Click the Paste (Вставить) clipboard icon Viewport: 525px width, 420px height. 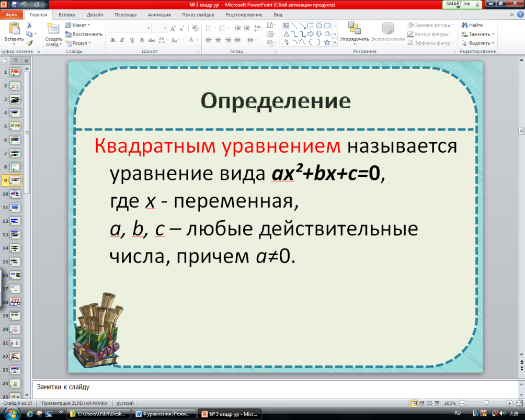[x=14, y=29]
